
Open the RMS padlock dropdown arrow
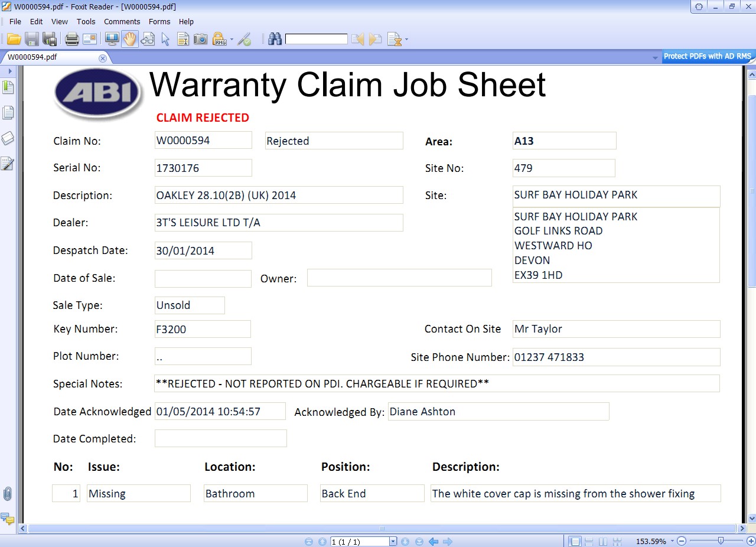pos(232,40)
